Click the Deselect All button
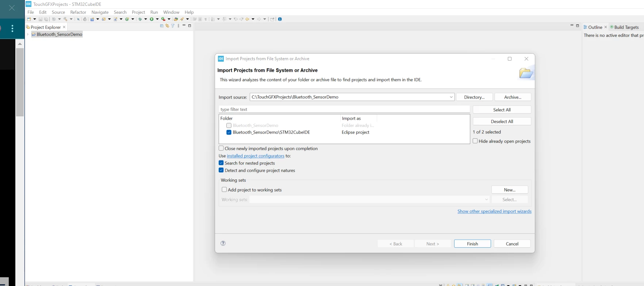The image size is (644, 286). coord(502,121)
